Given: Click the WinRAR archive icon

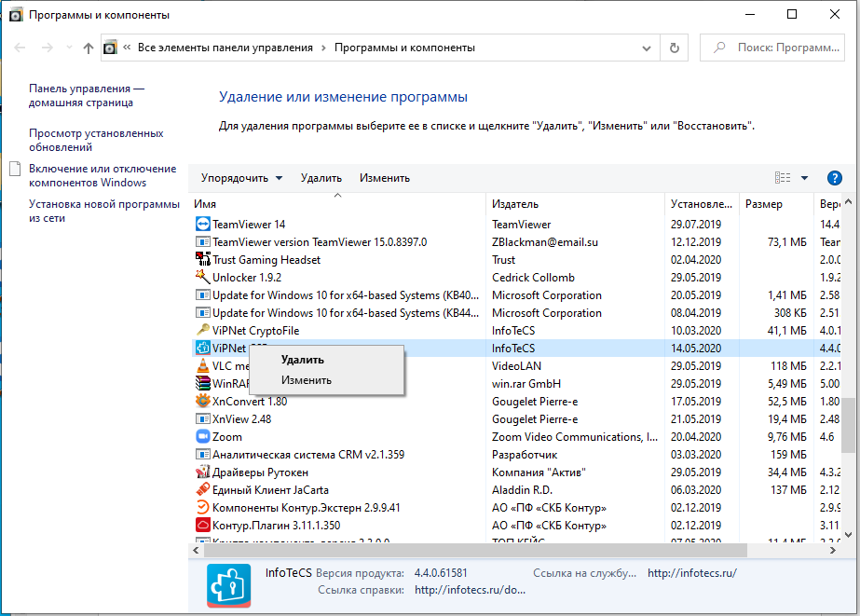Looking at the screenshot, I should [203, 384].
